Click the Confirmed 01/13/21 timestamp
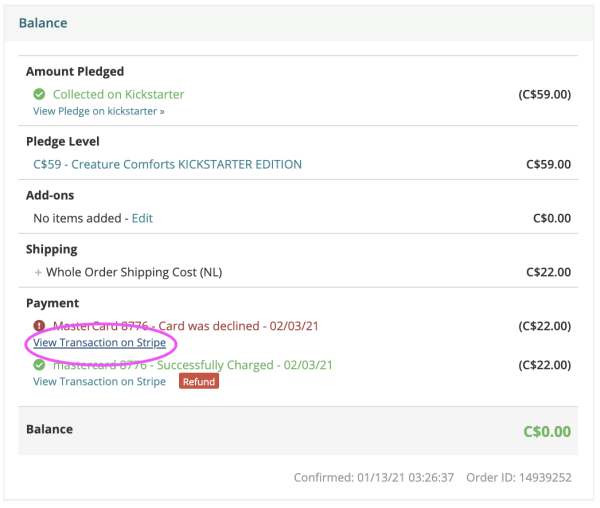 click(375, 478)
